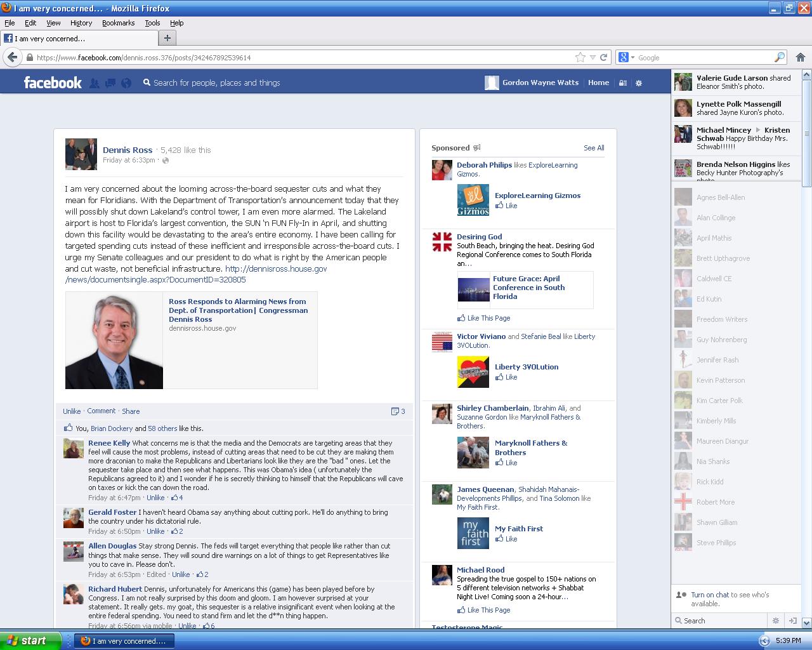Open Facebook friend requests icon
The image size is (812, 650).
(x=95, y=83)
